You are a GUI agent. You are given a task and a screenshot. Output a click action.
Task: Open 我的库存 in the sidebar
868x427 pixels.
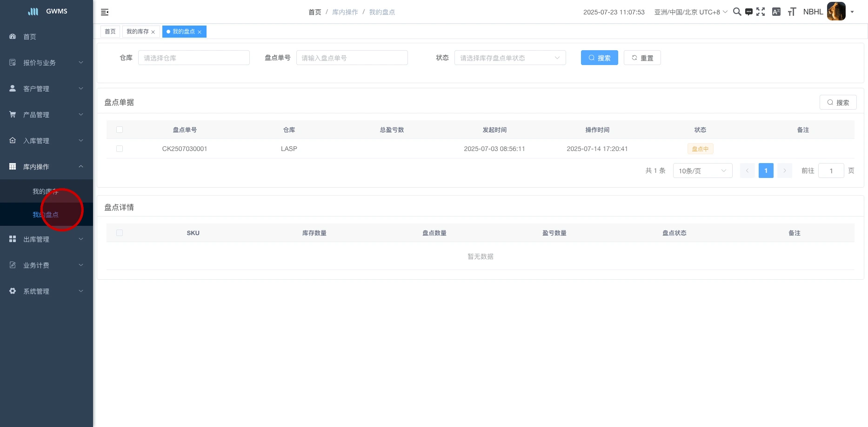[x=45, y=191]
